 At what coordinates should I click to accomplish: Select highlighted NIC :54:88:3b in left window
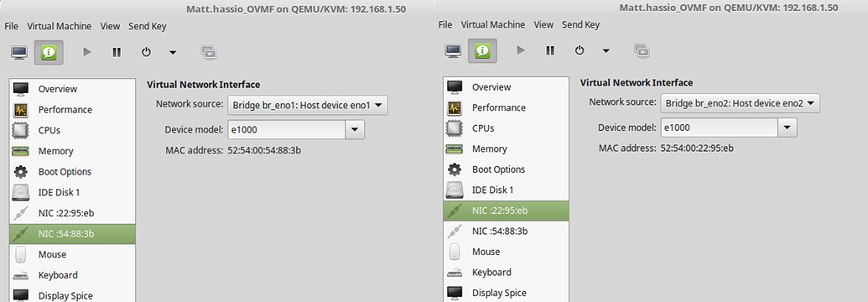pyautogui.click(x=72, y=234)
